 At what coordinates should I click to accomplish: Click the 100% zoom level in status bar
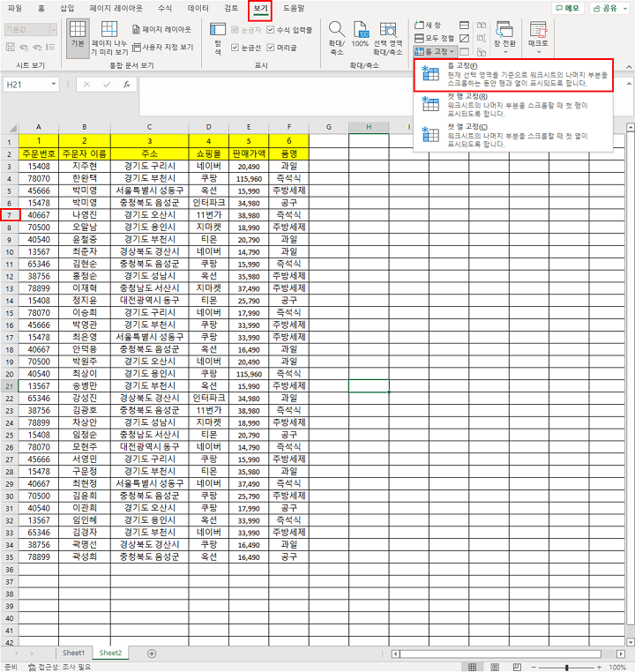click(x=617, y=668)
